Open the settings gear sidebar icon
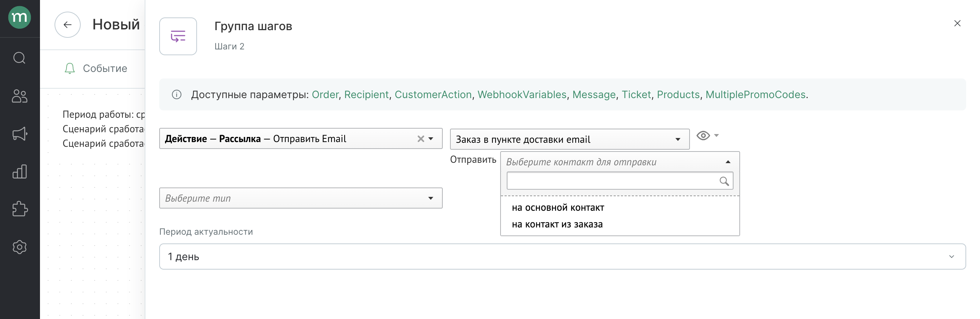980x319 pixels. click(19, 247)
